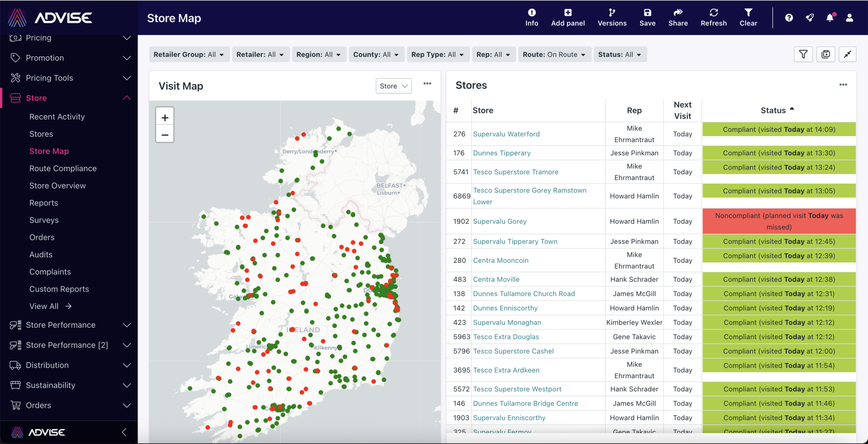Open Route Compliance in the sidebar
The height and width of the screenshot is (444, 868).
tap(63, 169)
